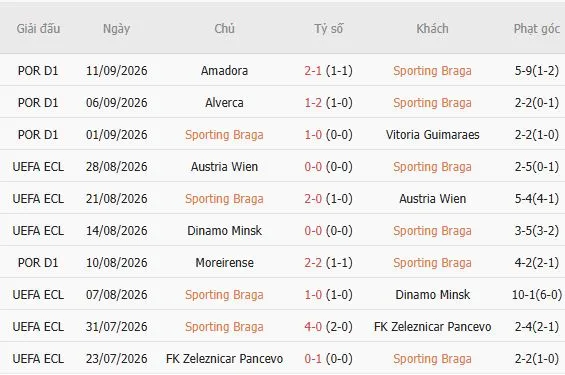Click the Ngày column header
The height and width of the screenshot is (375, 565).
tap(116, 28)
